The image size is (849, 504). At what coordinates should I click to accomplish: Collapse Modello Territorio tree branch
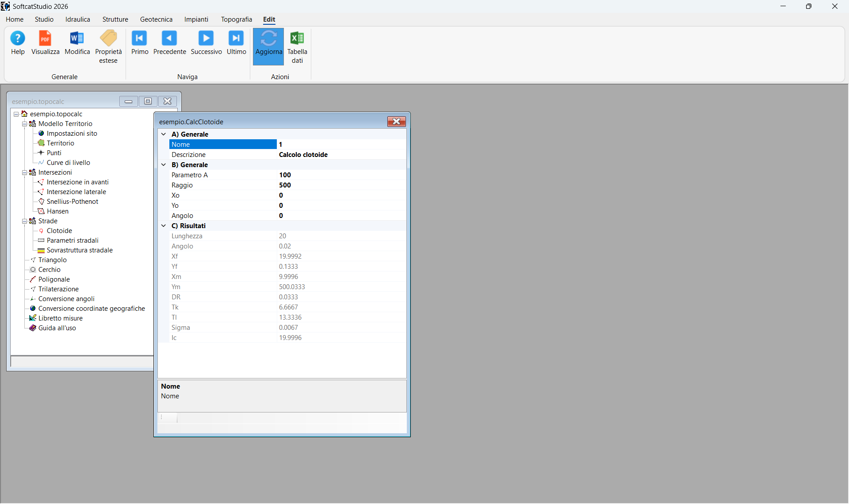(25, 124)
